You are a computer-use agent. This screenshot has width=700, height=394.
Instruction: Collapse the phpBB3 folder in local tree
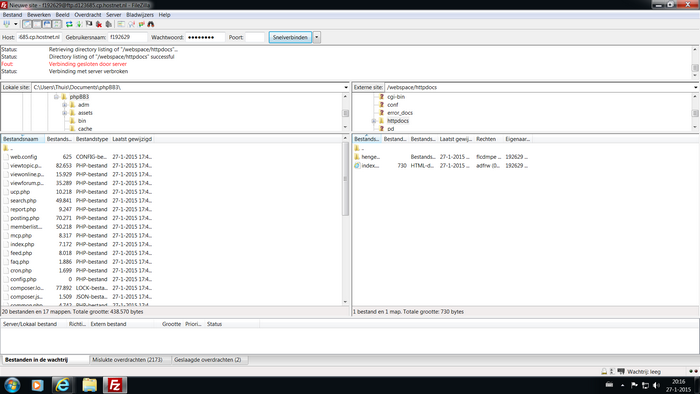pos(56,97)
